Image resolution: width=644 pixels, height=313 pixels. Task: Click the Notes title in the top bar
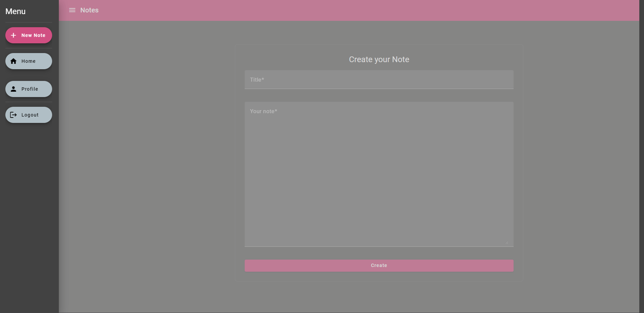click(x=89, y=10)
